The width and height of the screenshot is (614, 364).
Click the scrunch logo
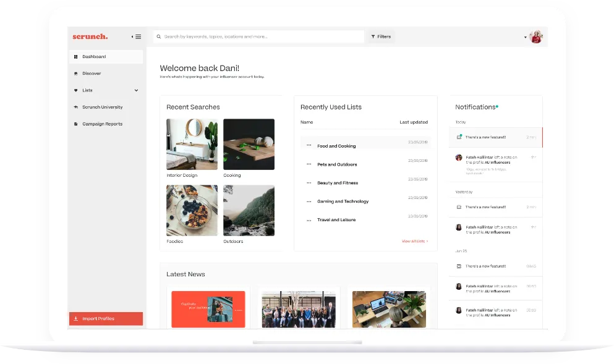tap(90, 37)
